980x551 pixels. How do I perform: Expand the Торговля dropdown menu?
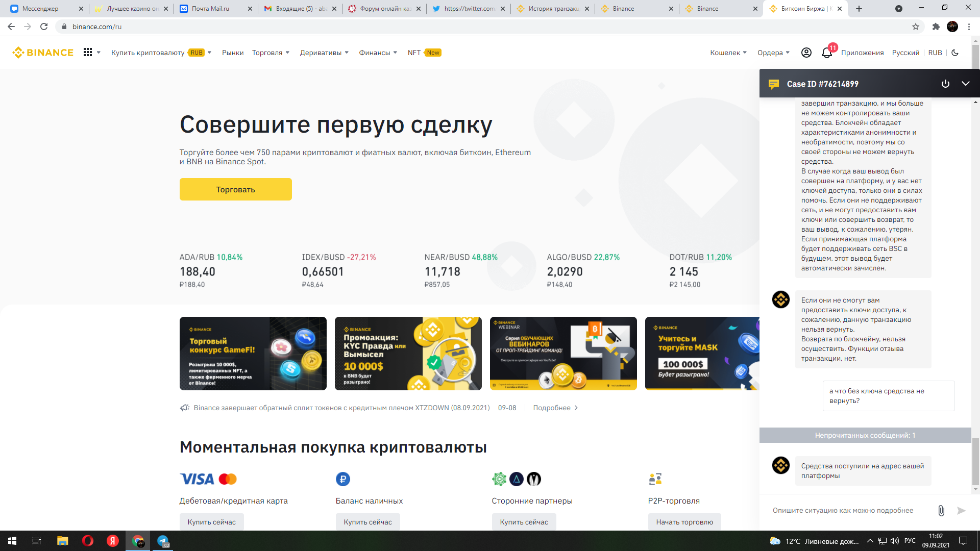[271, 53]
